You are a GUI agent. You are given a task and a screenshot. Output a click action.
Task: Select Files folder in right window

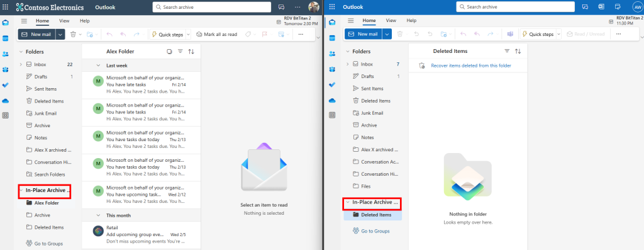click(x=366, y=186)
